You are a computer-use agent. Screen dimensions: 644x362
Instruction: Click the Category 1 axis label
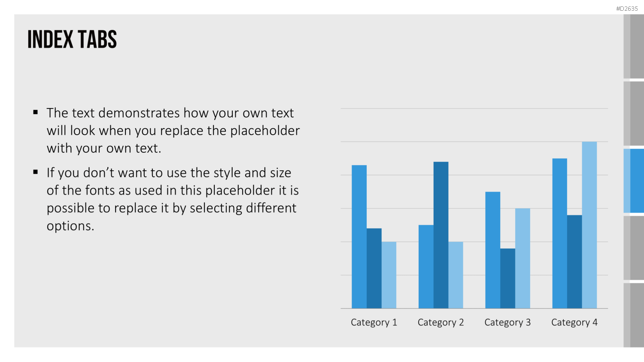374,323
